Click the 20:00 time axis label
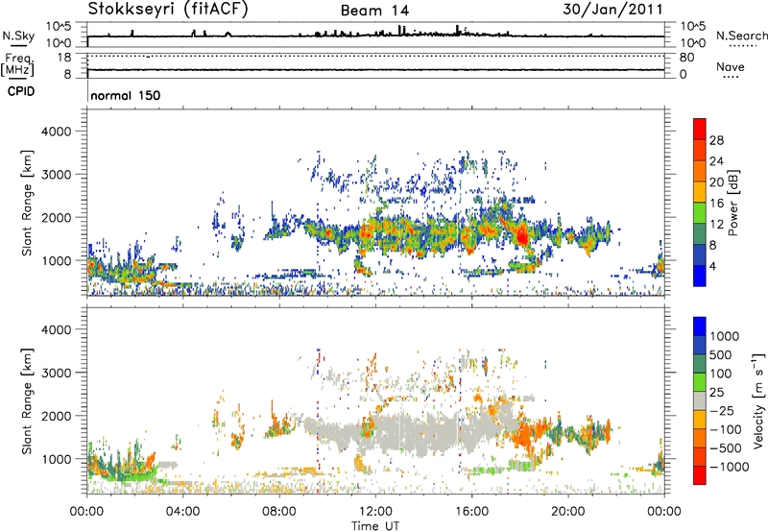The height and width of the screenshot is (532, 768). [x=568, y=512]
